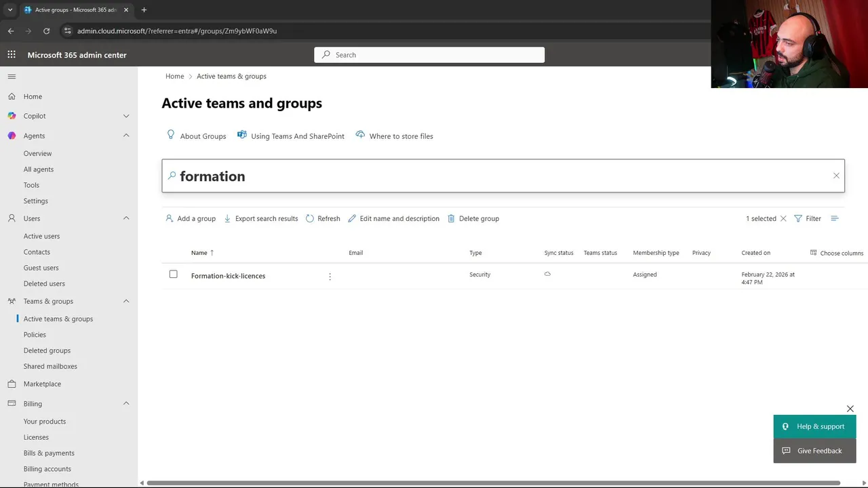Expand the Copilot section chevron

tap(126, 116)
